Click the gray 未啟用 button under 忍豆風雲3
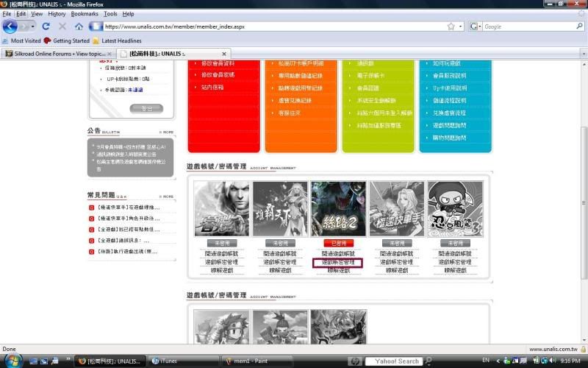588x368 pixels. 455,244
